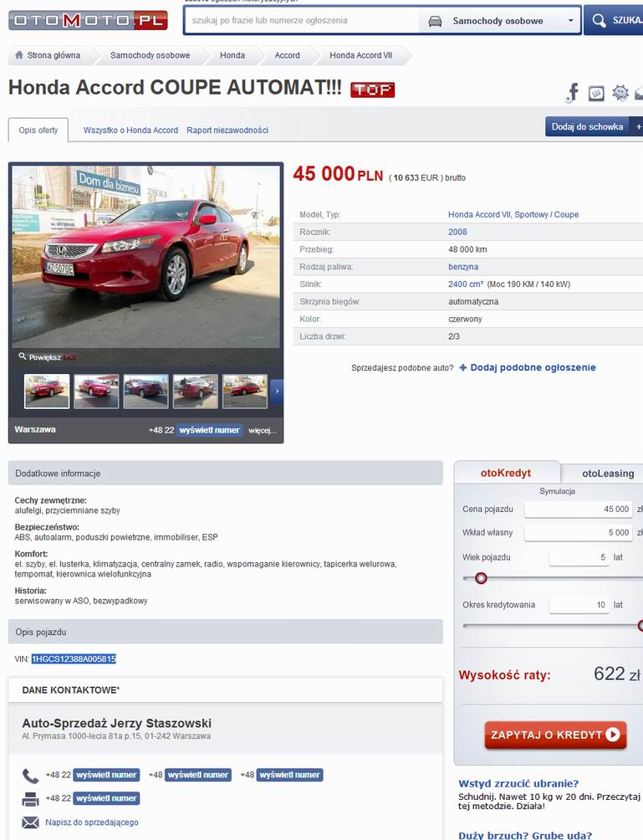Switch to the otoKredyt tab
This screenshot has height=840, width=643.
tap(506, 473)
